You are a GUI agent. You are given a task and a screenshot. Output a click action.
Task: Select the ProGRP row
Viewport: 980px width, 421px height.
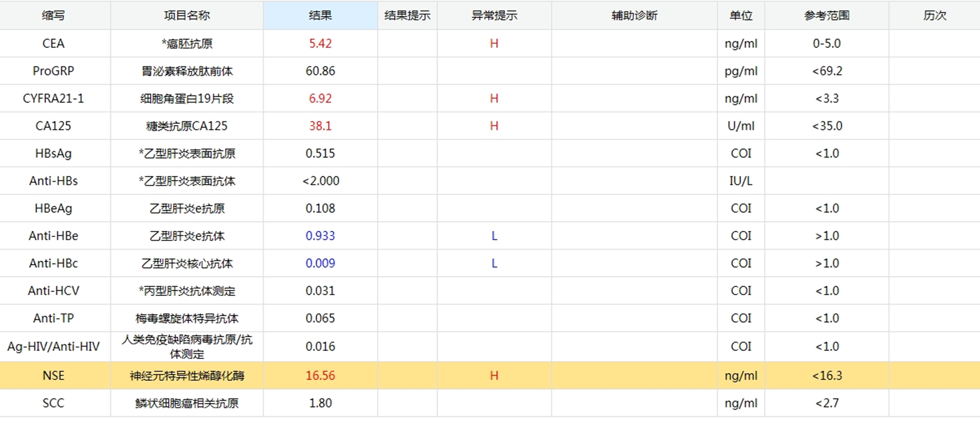tap(53, 71)
